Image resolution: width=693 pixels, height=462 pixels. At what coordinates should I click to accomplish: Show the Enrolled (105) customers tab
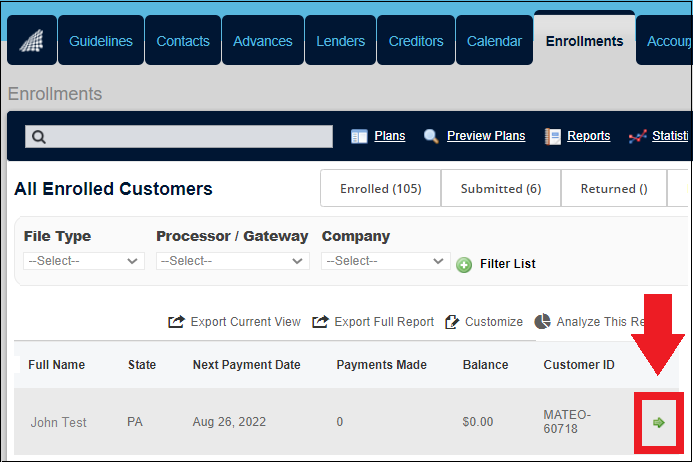(x=381, y=188)
